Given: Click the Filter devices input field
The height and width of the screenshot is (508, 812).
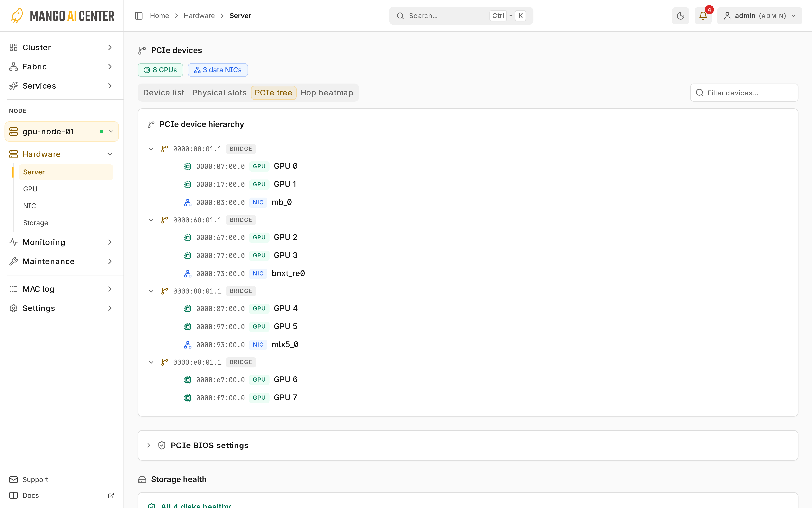Looking at the screenshot, I should coord(744,93).
